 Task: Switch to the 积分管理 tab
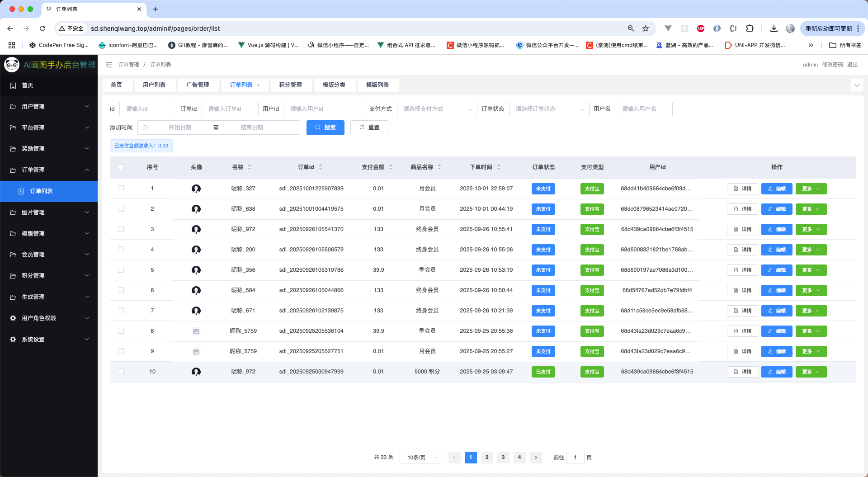290,85
